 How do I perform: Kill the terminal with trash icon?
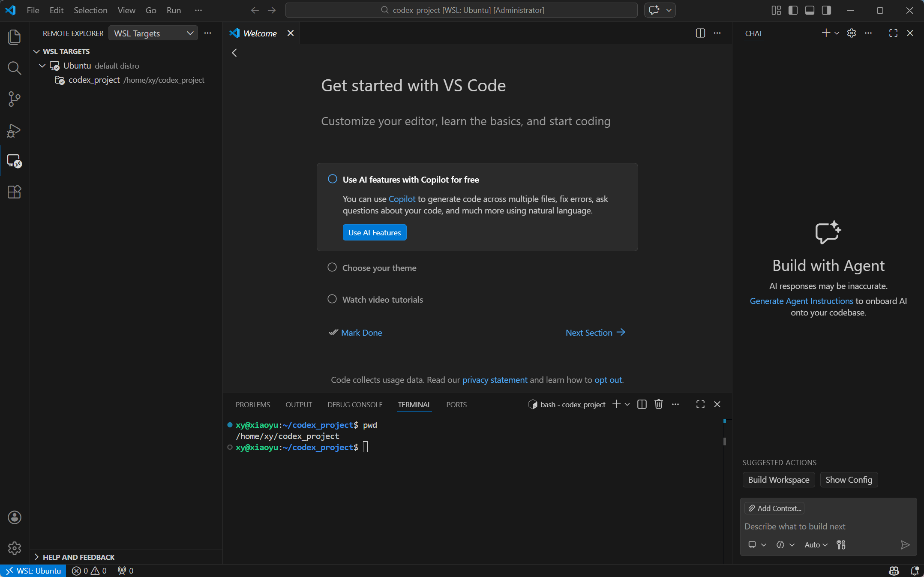(659, 404)
